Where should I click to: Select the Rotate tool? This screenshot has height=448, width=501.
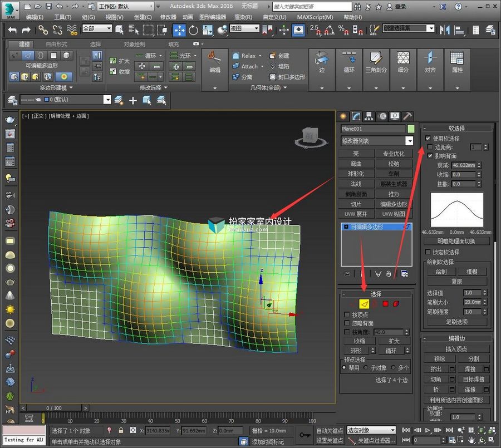click(x=193, y=30)
